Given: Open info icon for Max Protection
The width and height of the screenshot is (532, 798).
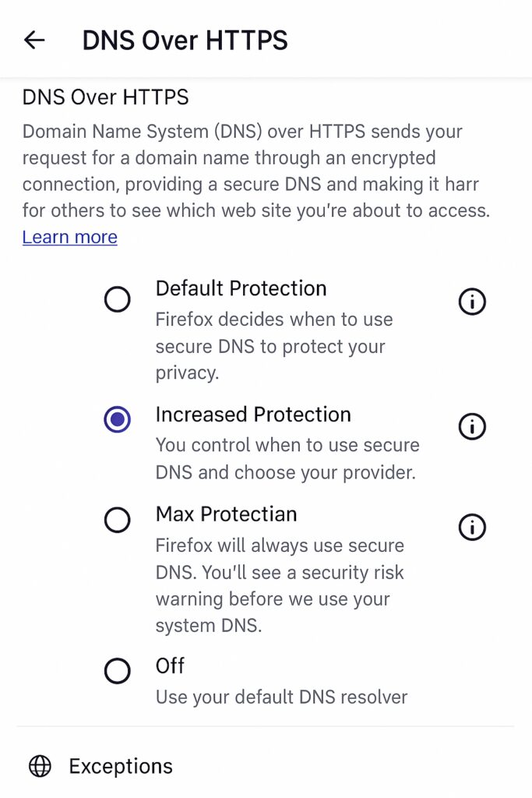Looking at the screenshot, I should click(x=472, y=528).
